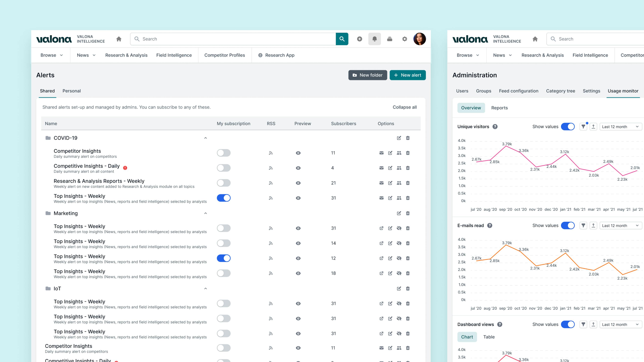Viewport: 644px width, 362px height.
Task: Click the New folder button
Action: pyautogui.click(x=367, y=75)
